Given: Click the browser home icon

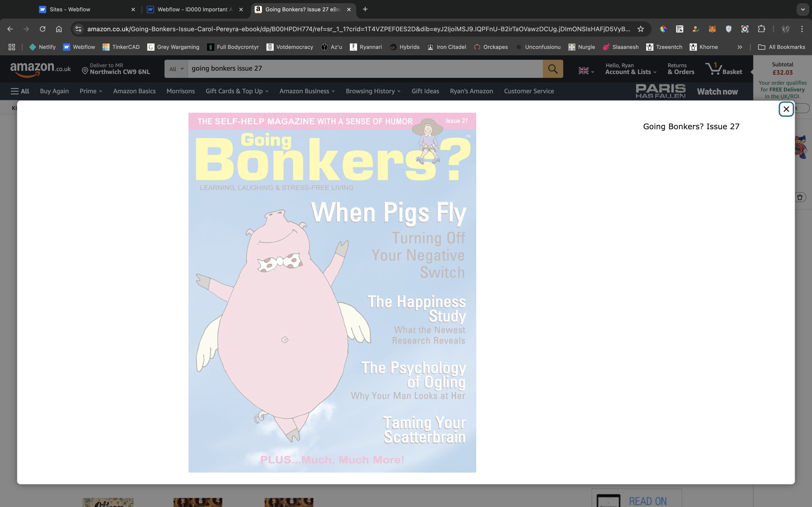Looking at the screenshot, I should [x=59, y=29].
